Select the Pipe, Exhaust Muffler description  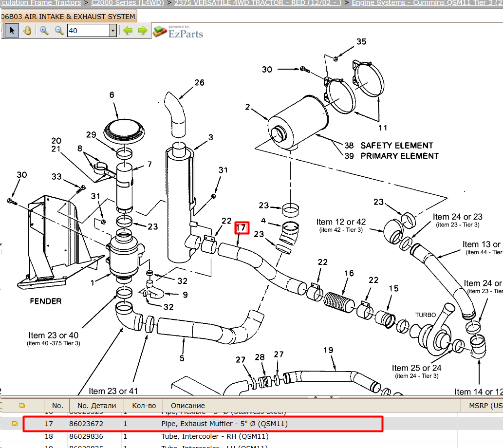point(224,424)
